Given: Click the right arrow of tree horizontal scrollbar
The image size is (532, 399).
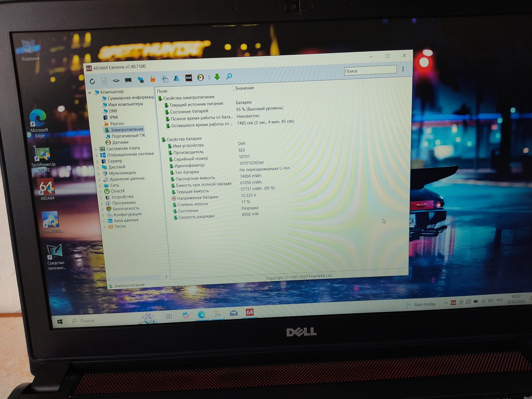Looking at the screenshot, I should click(x=166, y=277).
